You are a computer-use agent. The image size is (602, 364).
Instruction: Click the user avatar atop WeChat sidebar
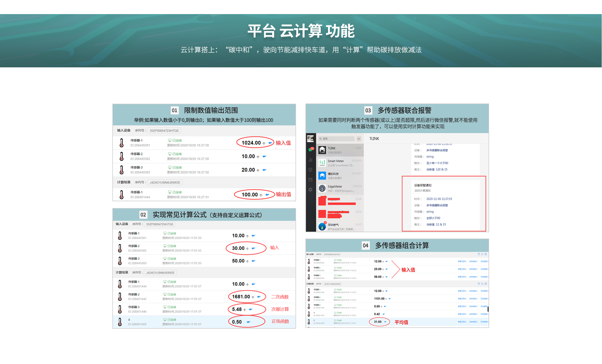310,138
